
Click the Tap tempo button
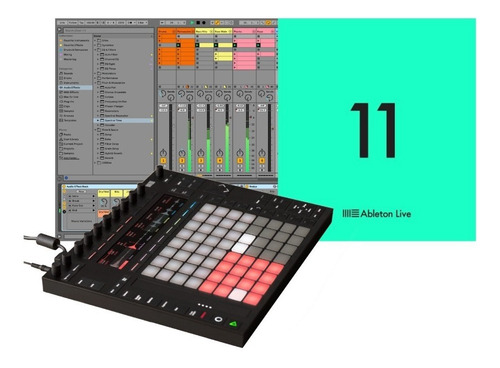81,23
